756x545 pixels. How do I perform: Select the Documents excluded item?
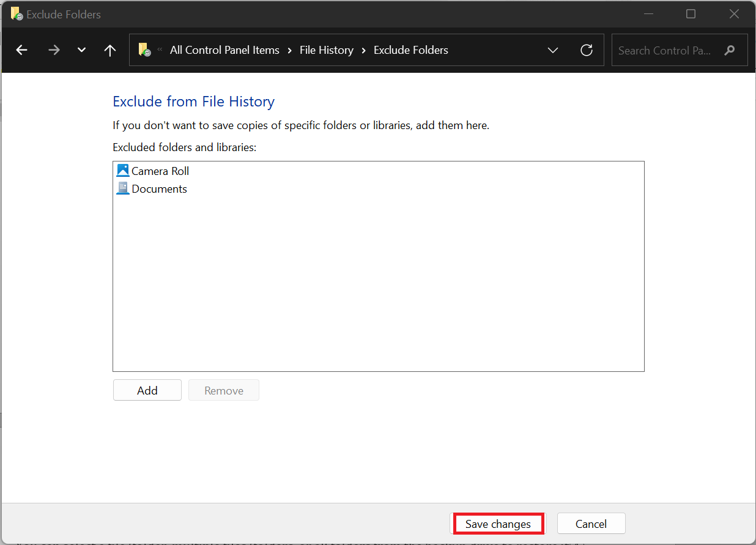(152, 188)
